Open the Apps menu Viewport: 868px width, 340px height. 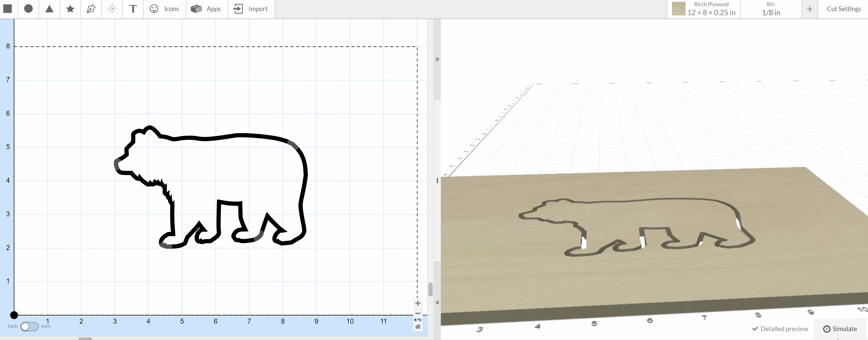(x=206, y=9)
